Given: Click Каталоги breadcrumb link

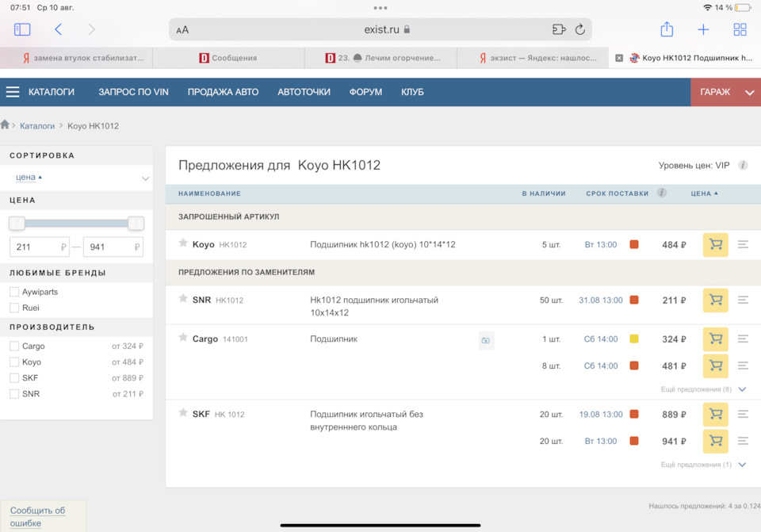Looking at the screenshot, I should 37,126.
